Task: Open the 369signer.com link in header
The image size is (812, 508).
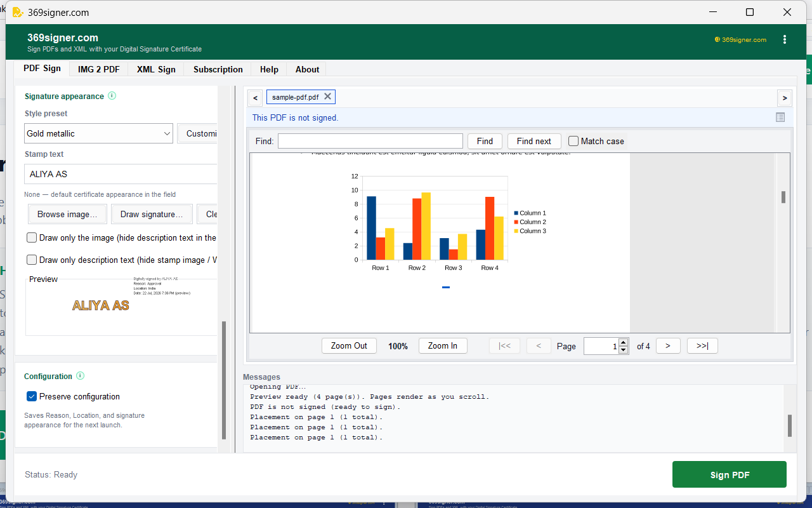Action: click(x=740, y=39)
